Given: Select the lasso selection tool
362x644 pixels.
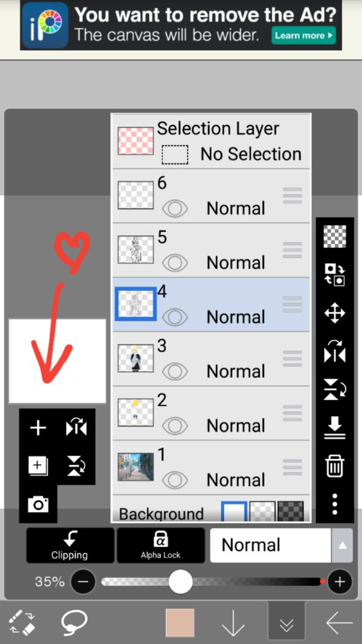Looking at the screenshot, I should [x=74, y=622].
